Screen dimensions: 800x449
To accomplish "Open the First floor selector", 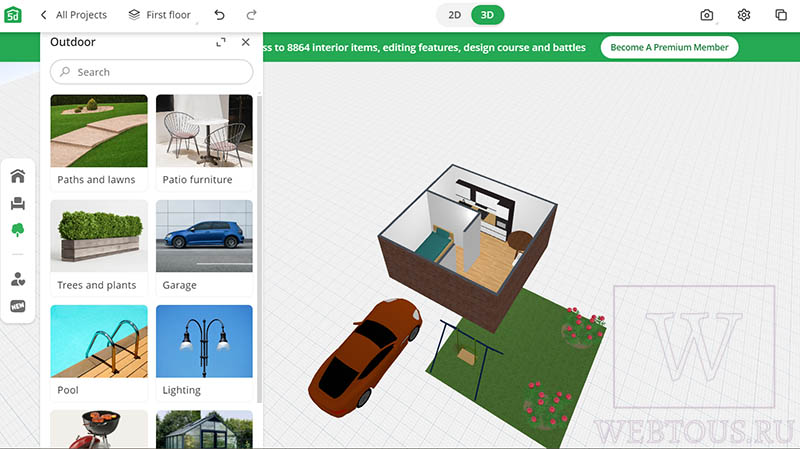I will [x=159, y=15].
